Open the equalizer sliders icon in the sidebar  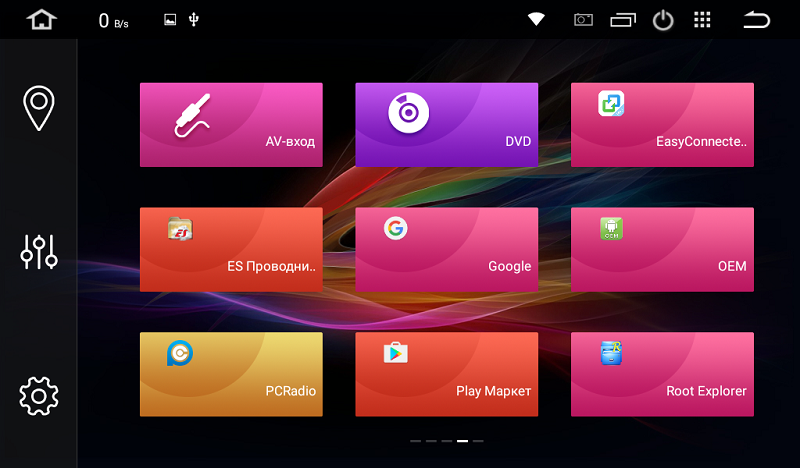pyautogui.click(x=39, y=252)
